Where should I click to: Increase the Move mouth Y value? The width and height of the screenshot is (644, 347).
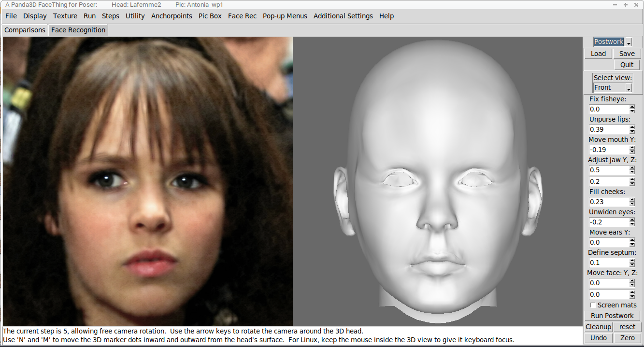632,148
